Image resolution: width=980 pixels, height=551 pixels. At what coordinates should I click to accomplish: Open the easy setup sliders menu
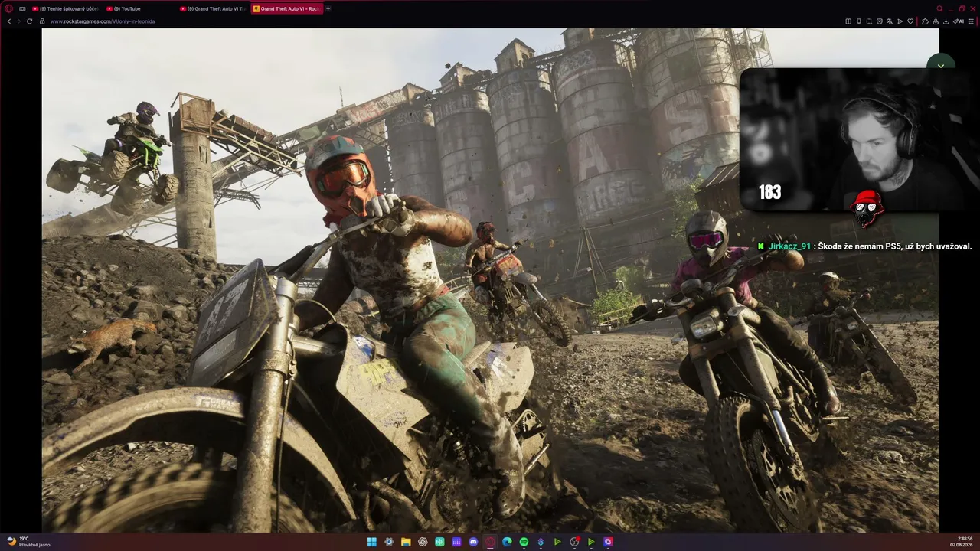pos(972,21)
